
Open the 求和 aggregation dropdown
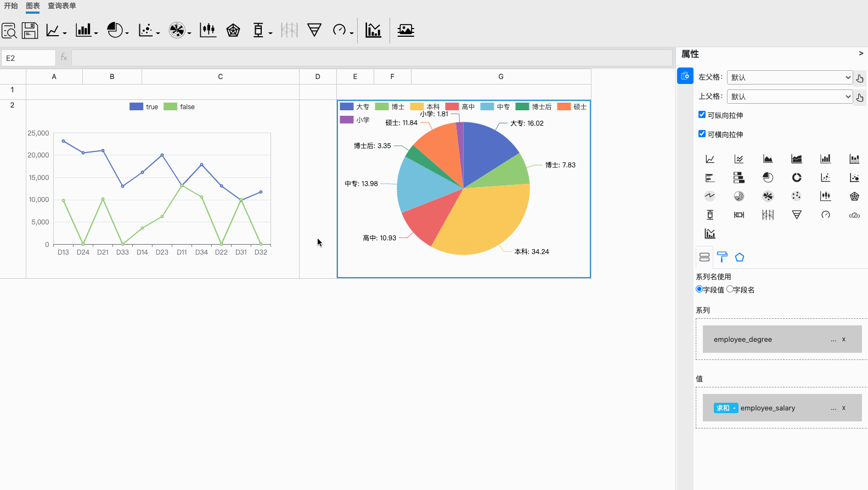(725, 408)
